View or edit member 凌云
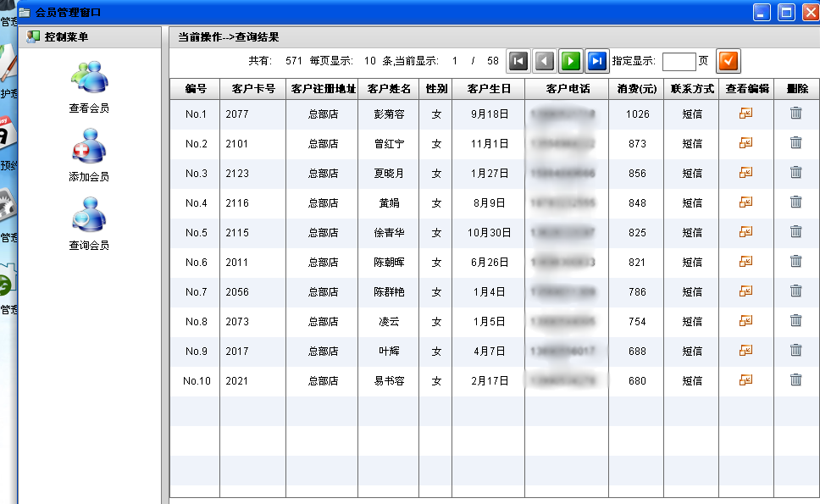 coord(745,322)
